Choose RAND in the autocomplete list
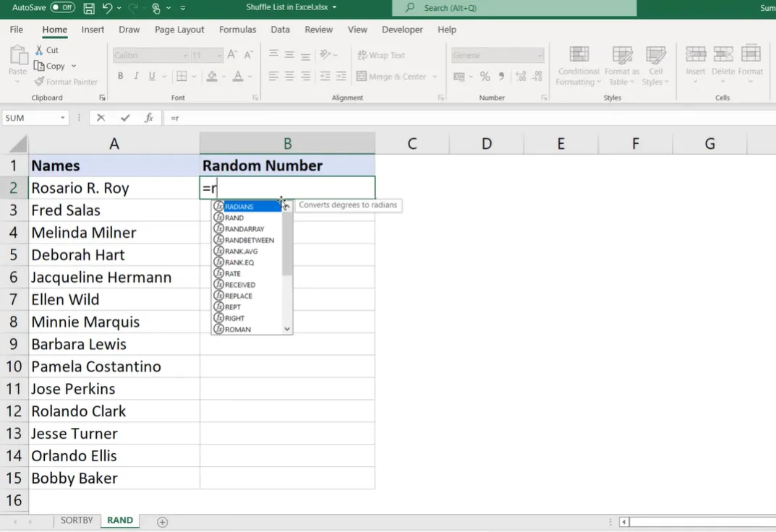Screen dimensions: 776x532 pyautogui.click(x=234, y=218)
